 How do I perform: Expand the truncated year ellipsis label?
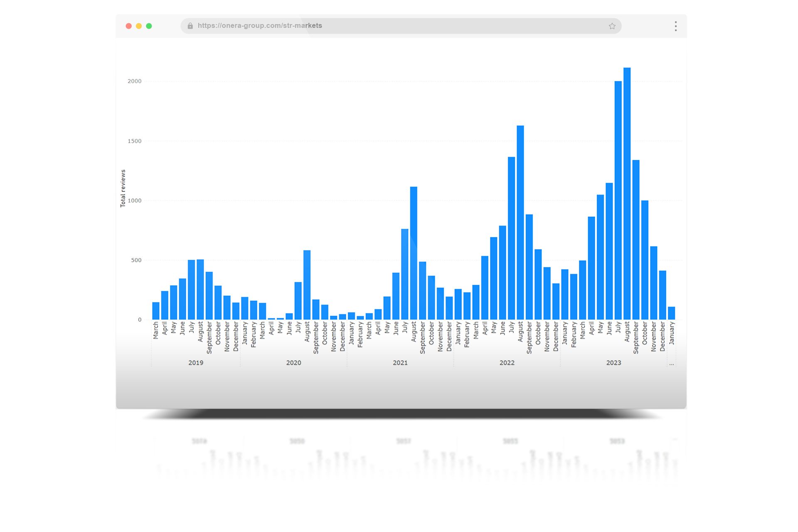click(x=671, y=364)
